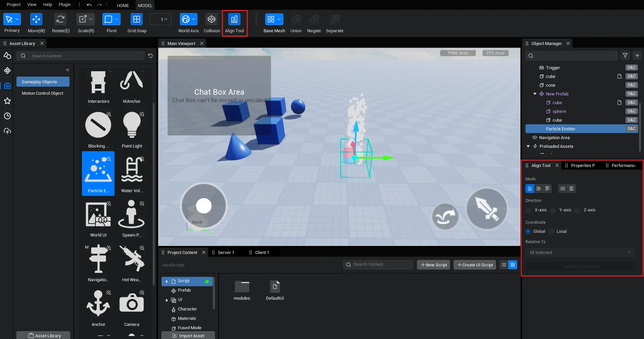Toggle Grid Snap icon
The image size is (644, 339).
click(137, 19)
